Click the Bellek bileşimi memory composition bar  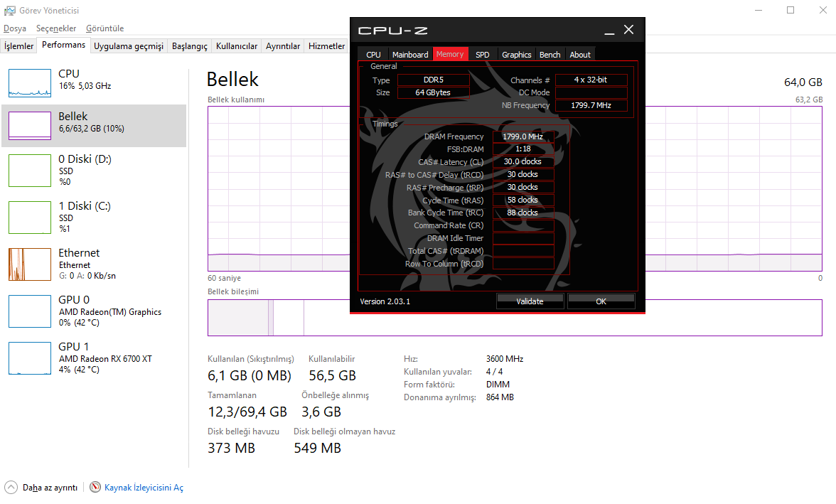[x=515, y=318]
